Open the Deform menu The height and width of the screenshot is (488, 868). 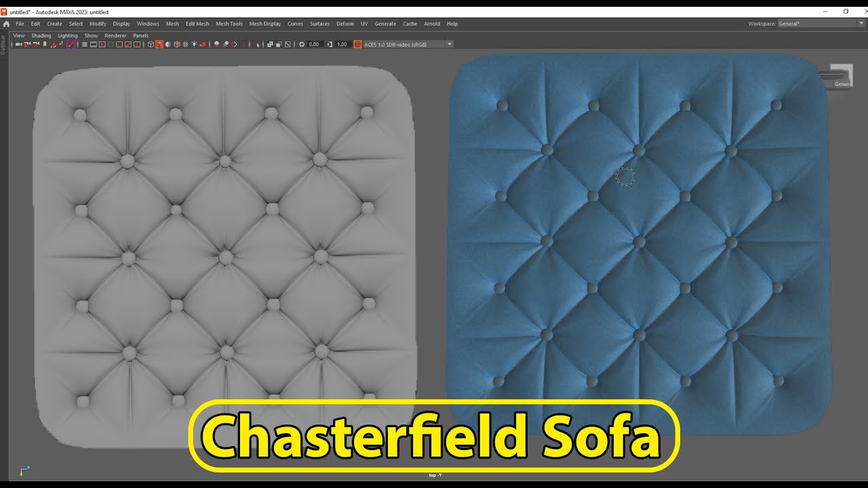tap(345, 24)
